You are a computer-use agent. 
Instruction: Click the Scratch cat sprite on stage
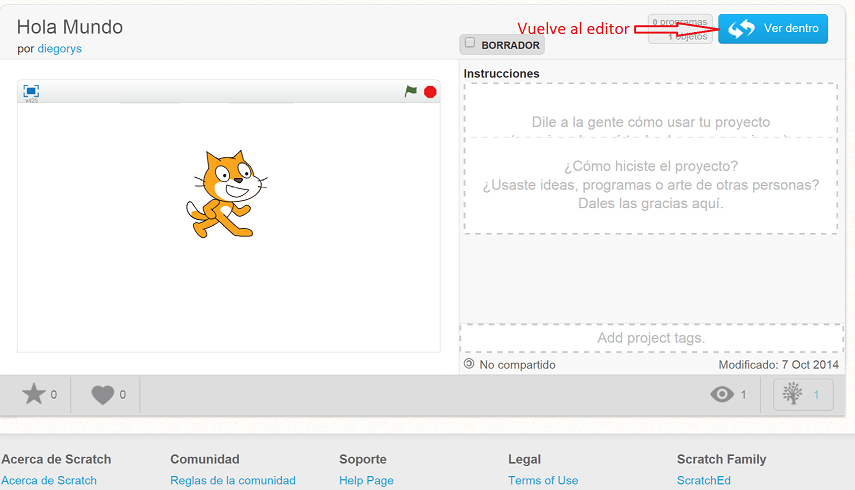[x=226, y=193]
